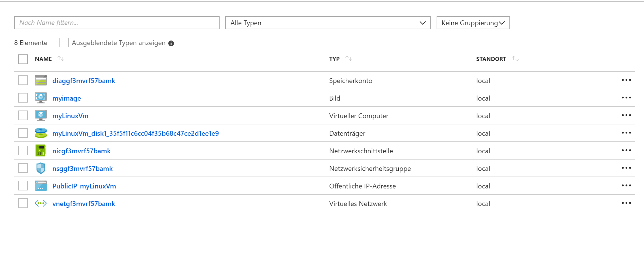Select the nicgf3mvrf57bamk row checkbox
644x259 pixels.
(23, 150)
